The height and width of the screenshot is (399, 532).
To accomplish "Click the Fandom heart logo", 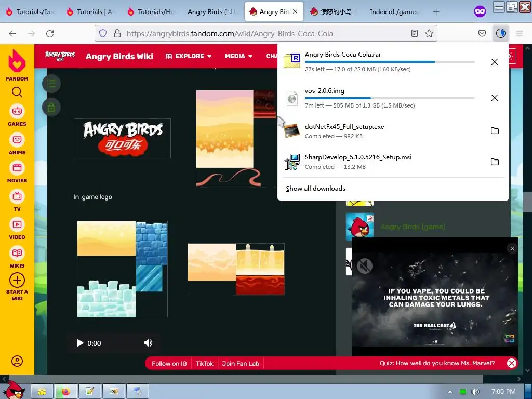I will pos(17,61).
